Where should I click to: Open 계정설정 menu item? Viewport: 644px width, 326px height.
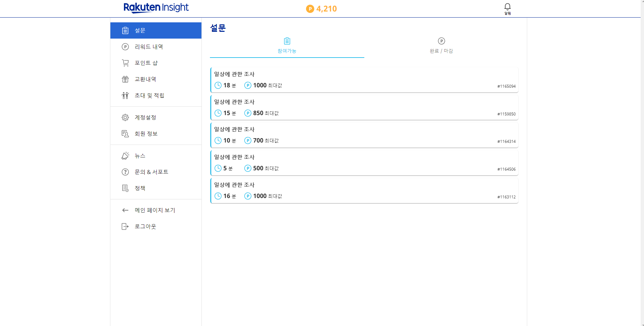(156, 117)
